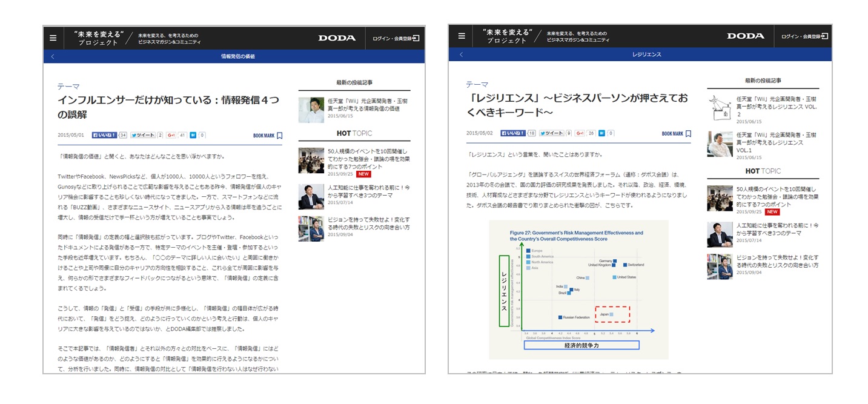868x404 pixels.
Task: Open レジリエンス VOL.1 article thumbnail
Action: click(720, 144)
